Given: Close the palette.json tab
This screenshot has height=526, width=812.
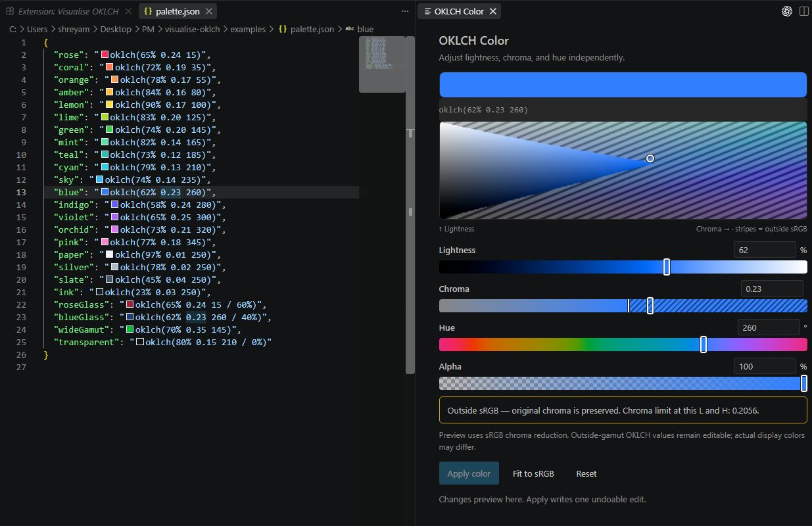Looking at the screenshot, I should (209, 11).
